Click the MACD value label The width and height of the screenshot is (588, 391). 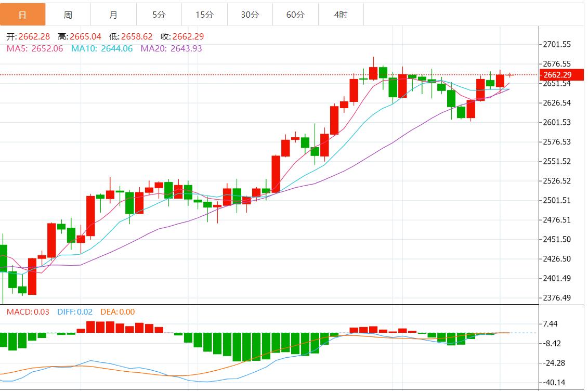[28, 311]
